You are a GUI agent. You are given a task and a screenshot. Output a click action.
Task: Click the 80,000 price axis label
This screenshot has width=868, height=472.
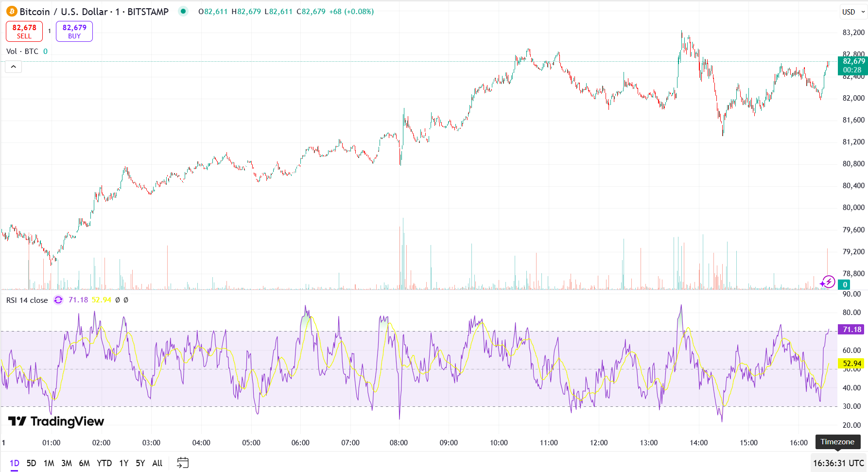[x=853, y=208]
